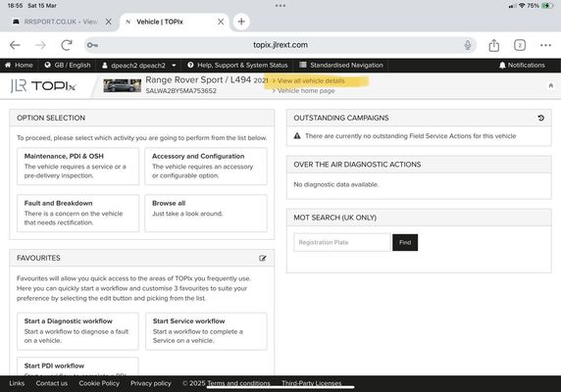Open Notifications bell

click(522, 65)
